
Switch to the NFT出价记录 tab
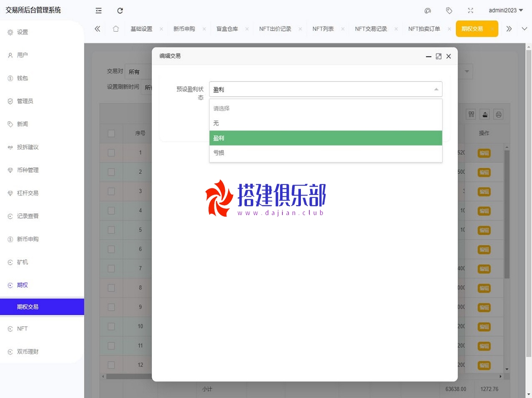(275, 29)
